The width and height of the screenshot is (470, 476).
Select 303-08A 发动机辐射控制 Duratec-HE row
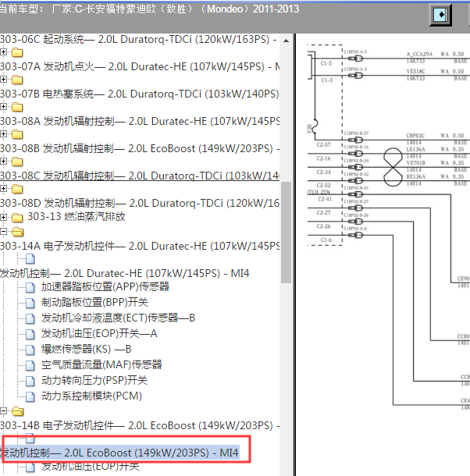140,121
